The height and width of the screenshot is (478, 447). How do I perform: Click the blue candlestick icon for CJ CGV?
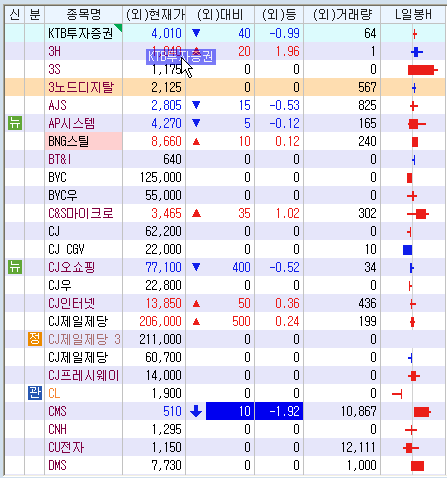point(407,250)
